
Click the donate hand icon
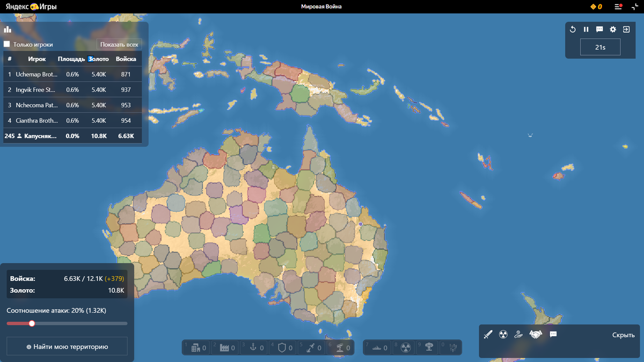(x=518, y=335)
